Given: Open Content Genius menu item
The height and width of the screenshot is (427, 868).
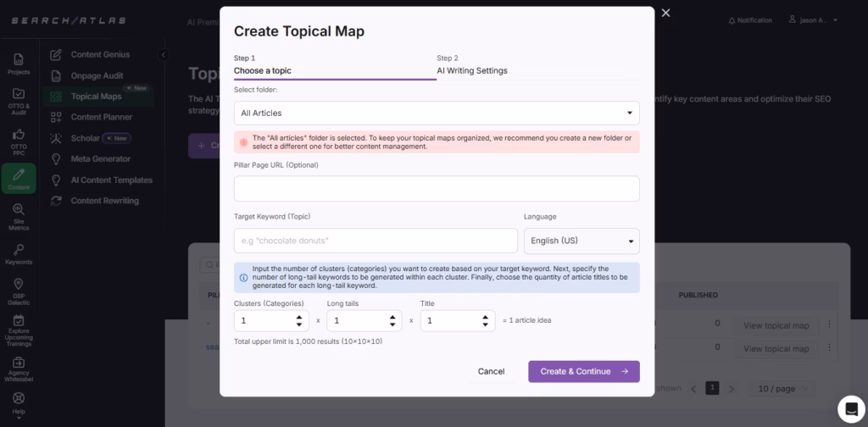Looking at the screenshot, I should point(99,55).
